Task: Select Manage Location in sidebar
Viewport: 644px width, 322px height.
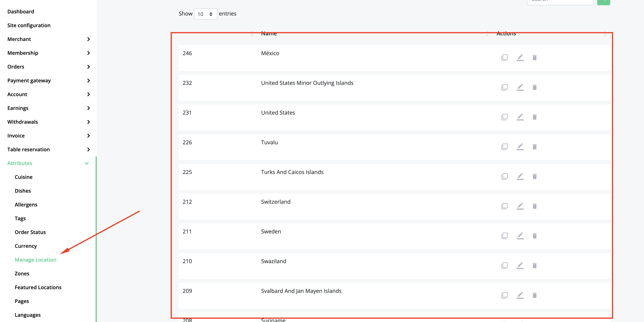Action: (x=36, y=260)
